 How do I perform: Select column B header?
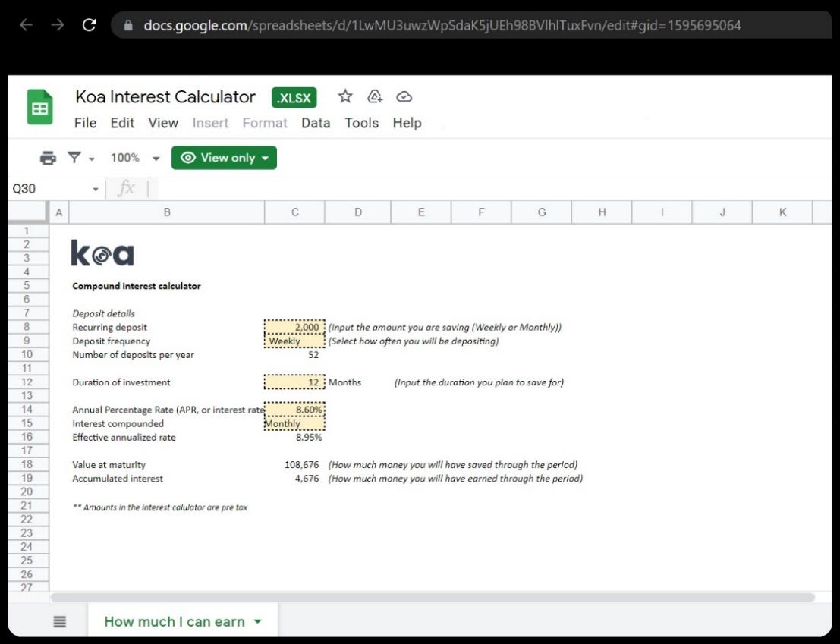pos(167,212)
